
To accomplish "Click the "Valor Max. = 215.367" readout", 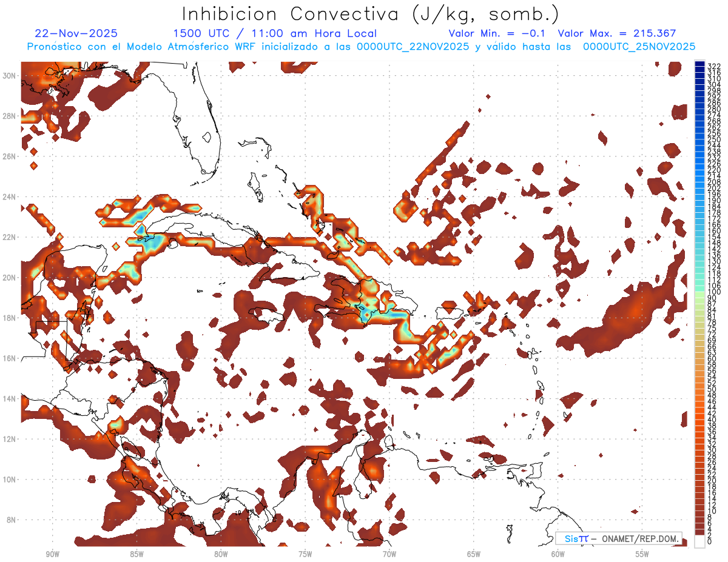I will (617, 33).
